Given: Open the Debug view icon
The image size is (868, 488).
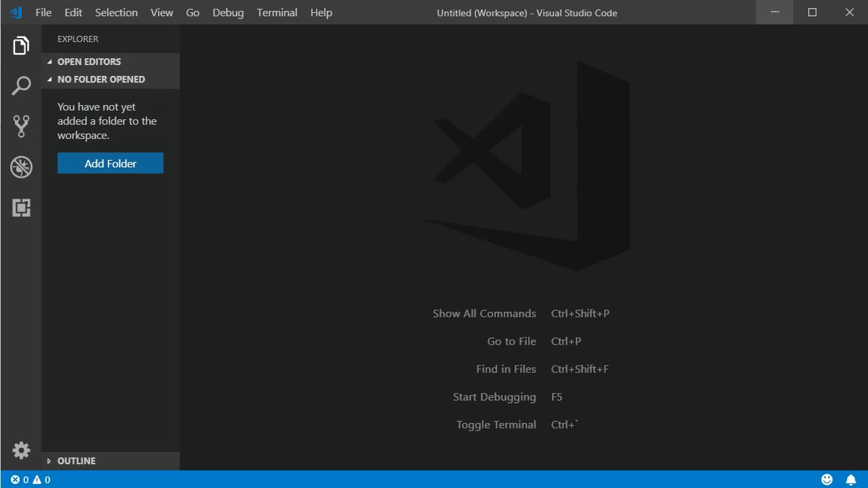Looking at the screenshot, I should point(21,167).
